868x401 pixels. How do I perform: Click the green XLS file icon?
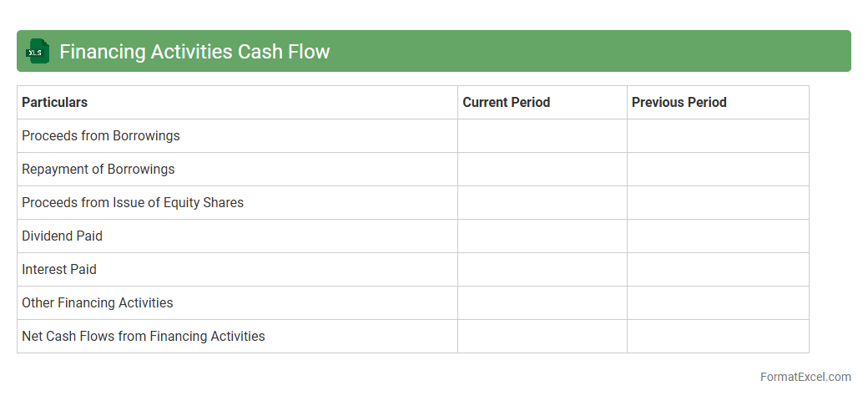pos(36,51)
